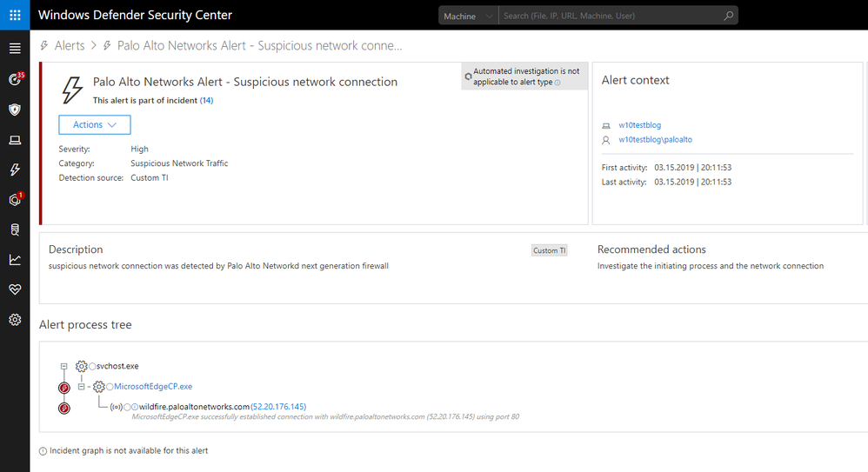Click the gear icon next to MicrosoftEdgeCP.exe
The width and height of the screenshot is (868, 472).
click(x=99, y=386)
